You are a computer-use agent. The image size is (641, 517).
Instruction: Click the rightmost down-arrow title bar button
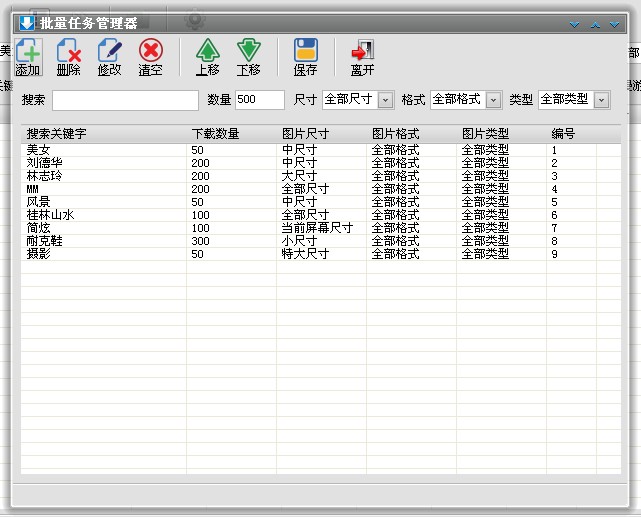[614, 25]
